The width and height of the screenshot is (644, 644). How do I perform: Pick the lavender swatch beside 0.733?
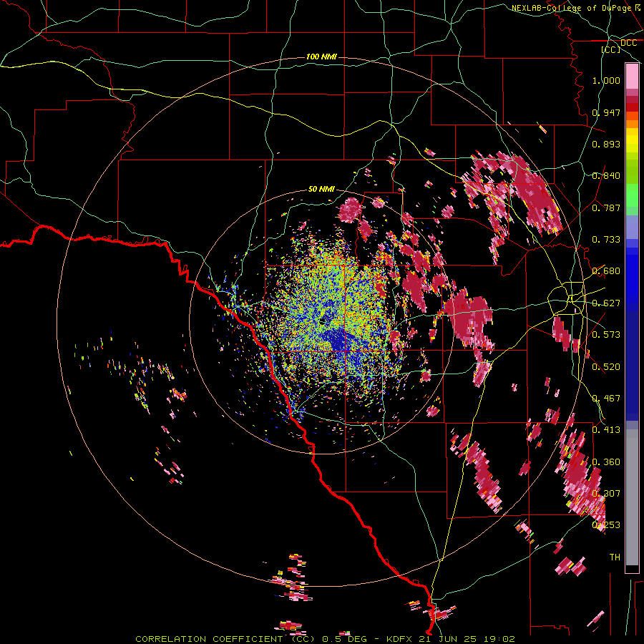tap(632, 227)
